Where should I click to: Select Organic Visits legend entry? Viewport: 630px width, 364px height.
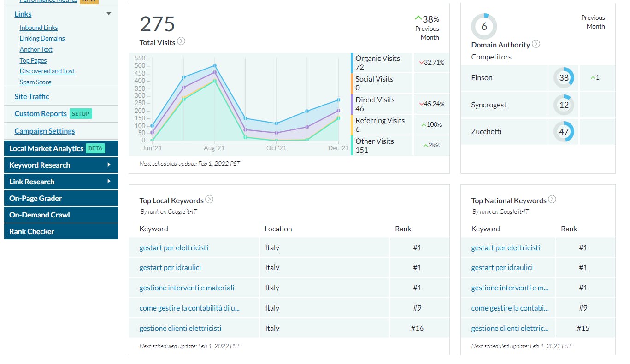pyautogui.click(x=382, y=63)
